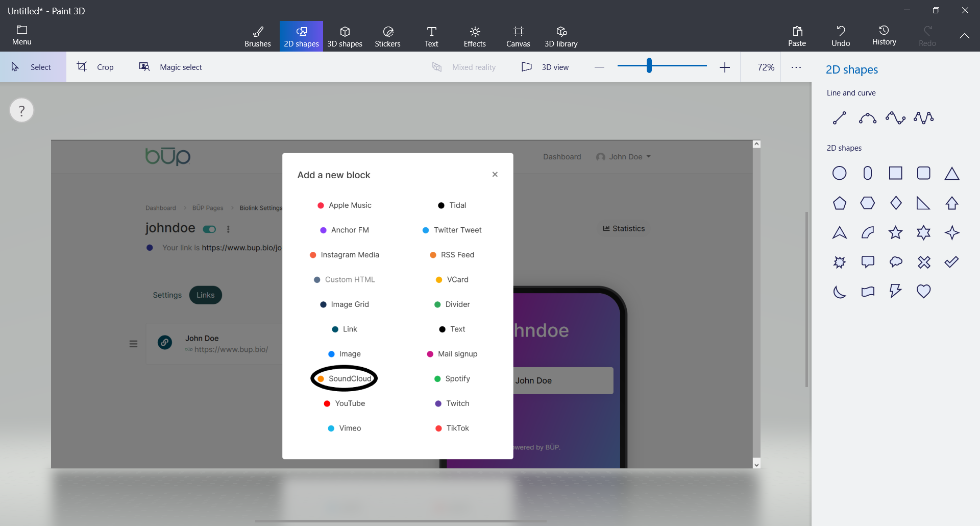
Task: Choose the Leaf shape
Action: point(868,233)
